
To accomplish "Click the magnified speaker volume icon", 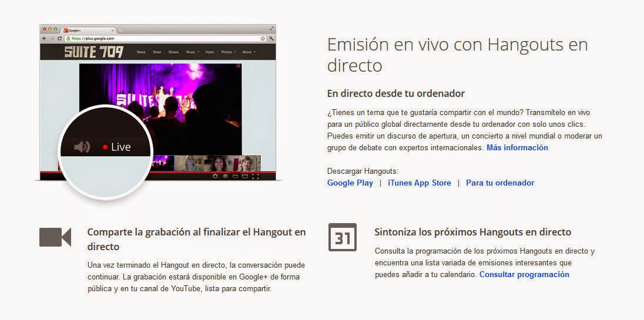I will click(x=82, y=147).
